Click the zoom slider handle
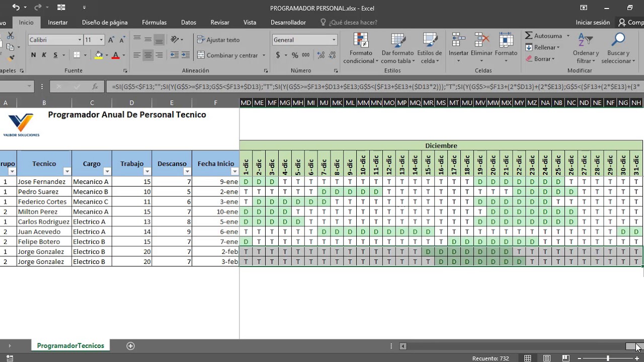The width and height of the screenshot is (644, 362). 608,358
